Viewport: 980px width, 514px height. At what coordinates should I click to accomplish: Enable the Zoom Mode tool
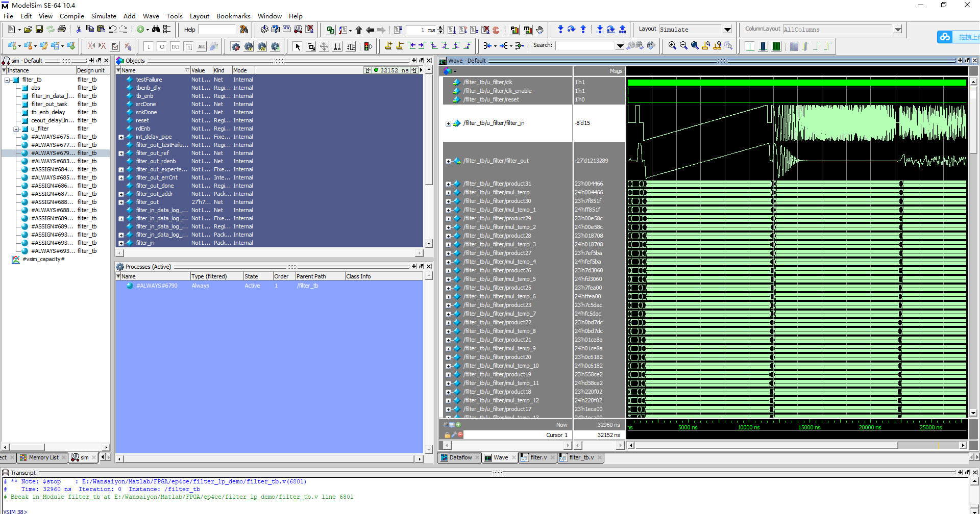pos(311,46)
